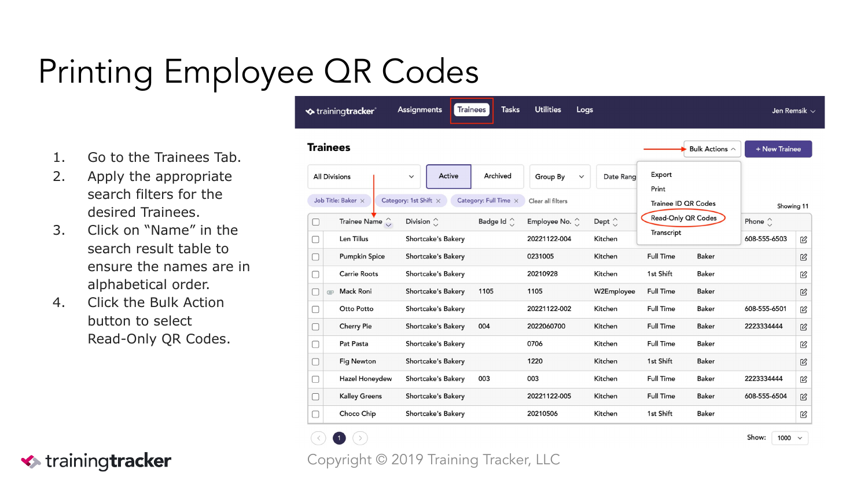Sort by Dept column arrows
The width and height of the screenshot is (868, 488).
[615, 222]
